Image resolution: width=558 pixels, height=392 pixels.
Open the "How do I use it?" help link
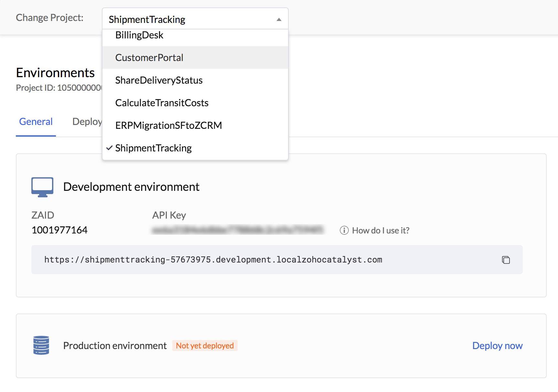pyautogui.click(x=380, y=230)
